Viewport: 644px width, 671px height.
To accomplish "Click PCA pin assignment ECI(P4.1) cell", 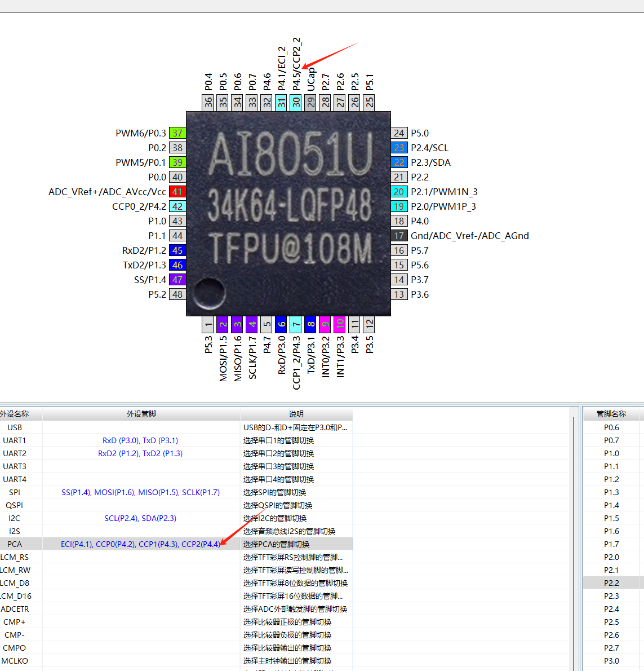I will click(x=141, y=544).
